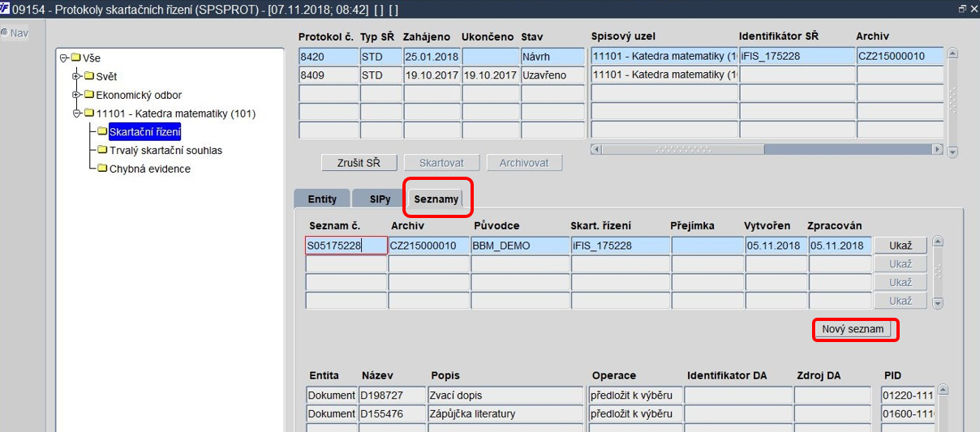The height and width of the screenshot is (432, 980).
Task: Click the protocols table scroll up arrow
Action: coord(952,53)
